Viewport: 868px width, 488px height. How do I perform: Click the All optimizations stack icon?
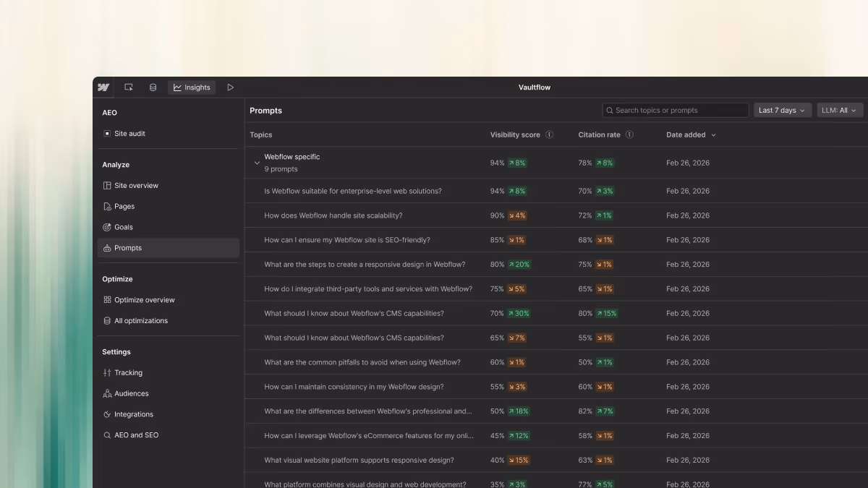point(107,321)
